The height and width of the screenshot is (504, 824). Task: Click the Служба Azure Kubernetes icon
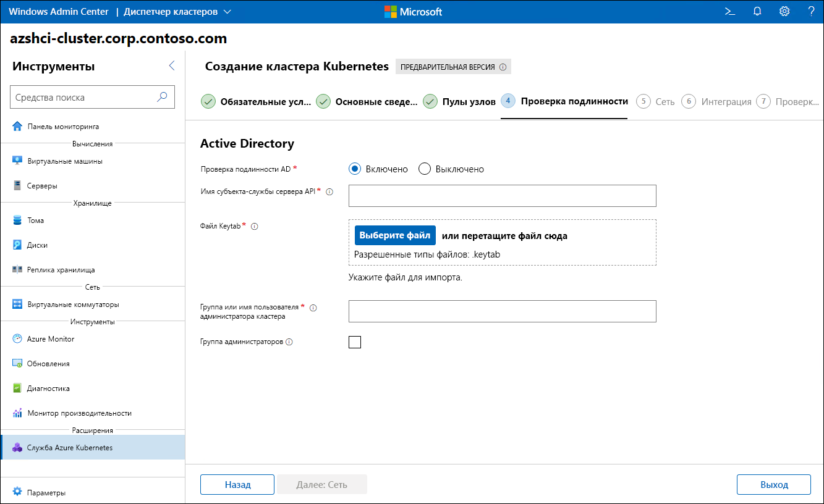17,448
